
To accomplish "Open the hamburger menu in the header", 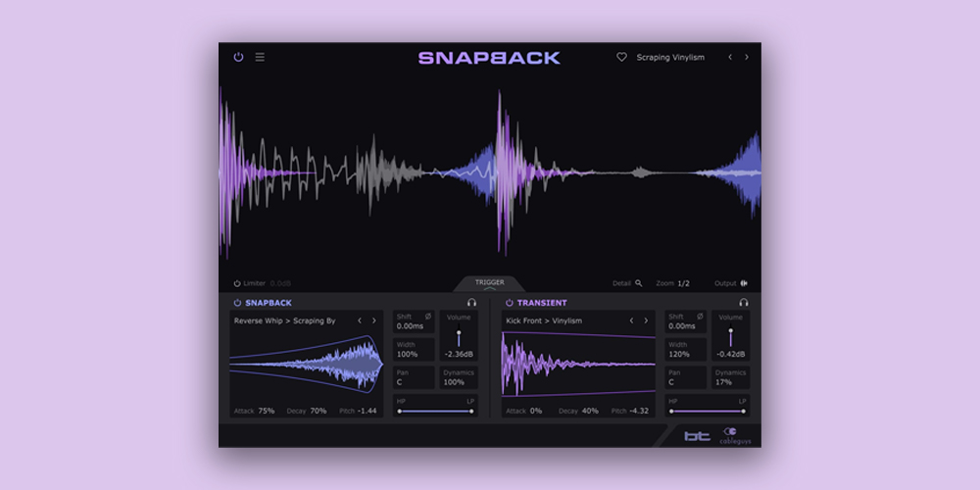I will [x=260, y=57].
